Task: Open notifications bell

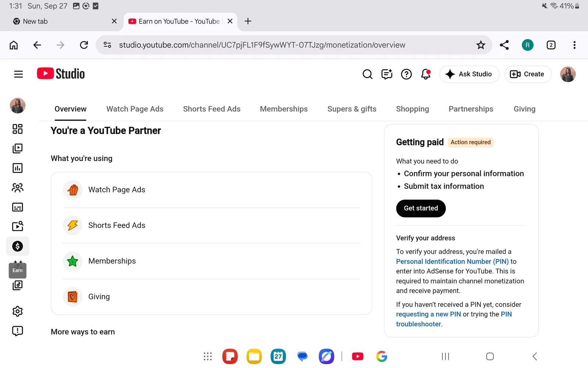Action: pyautogui.click(x=426, y=74)
